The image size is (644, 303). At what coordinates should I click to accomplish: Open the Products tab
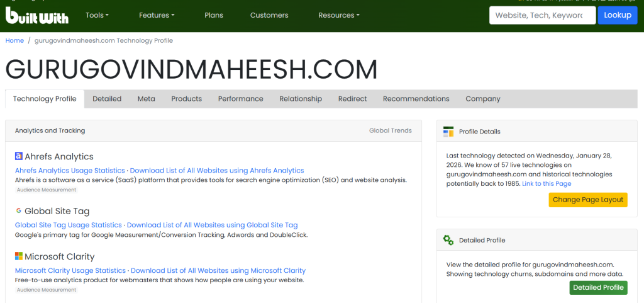(x=186, y=99)
